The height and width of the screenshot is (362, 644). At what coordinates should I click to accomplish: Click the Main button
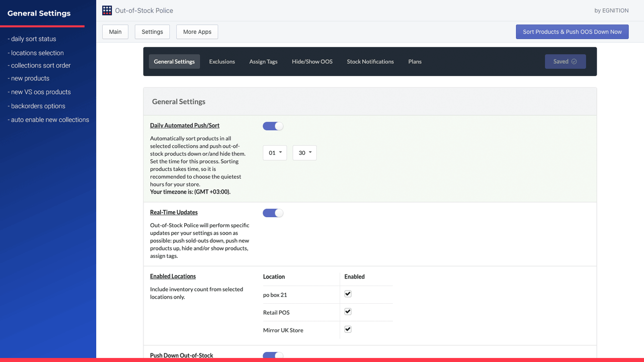(x=115, y=32)
